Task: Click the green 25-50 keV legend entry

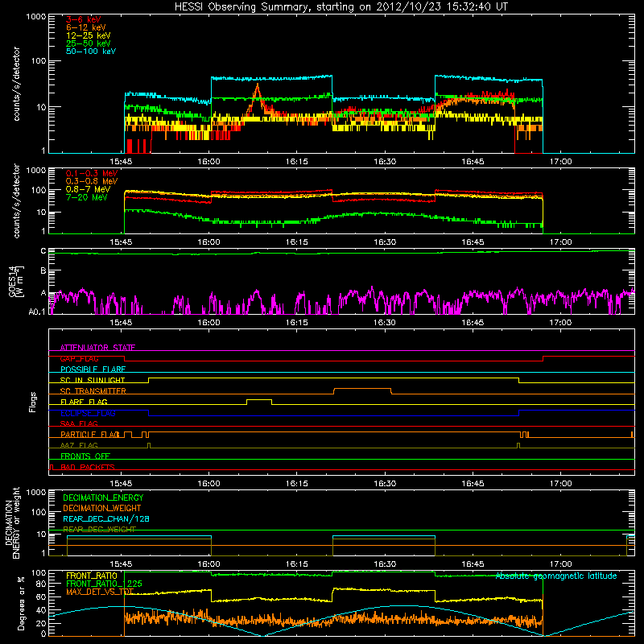Action: coord(89,43)
